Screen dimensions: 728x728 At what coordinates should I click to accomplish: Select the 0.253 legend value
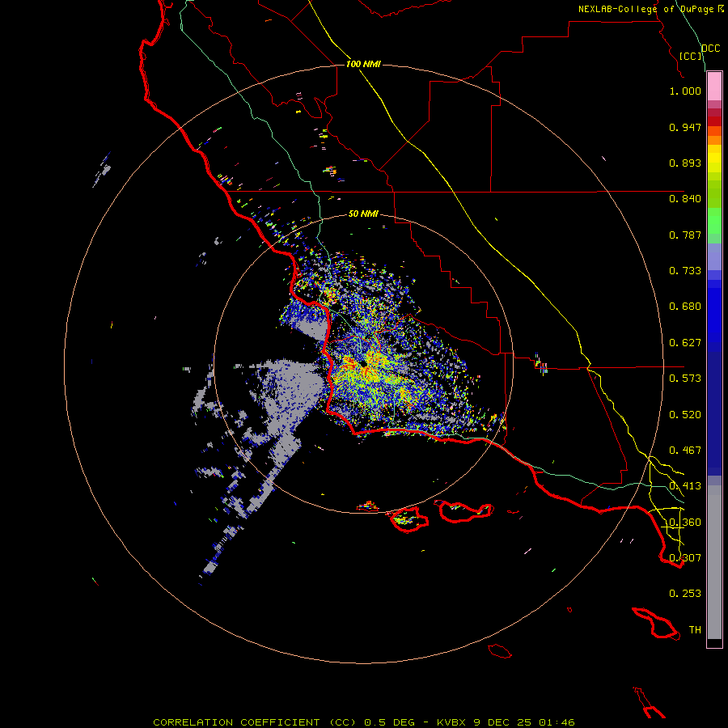click(685, 594)
